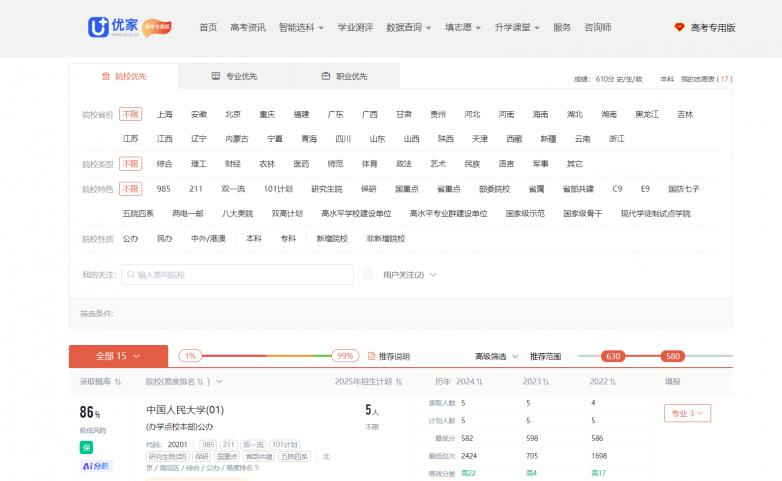Sort by 2025年招生计划 using its sort icon
Screen dimensions: 782x481
(398, 382)
